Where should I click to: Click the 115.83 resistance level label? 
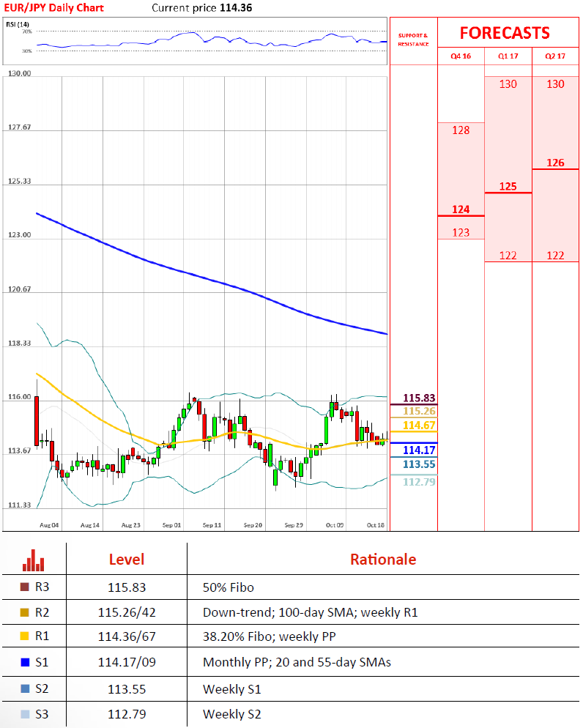click(419, 398)
